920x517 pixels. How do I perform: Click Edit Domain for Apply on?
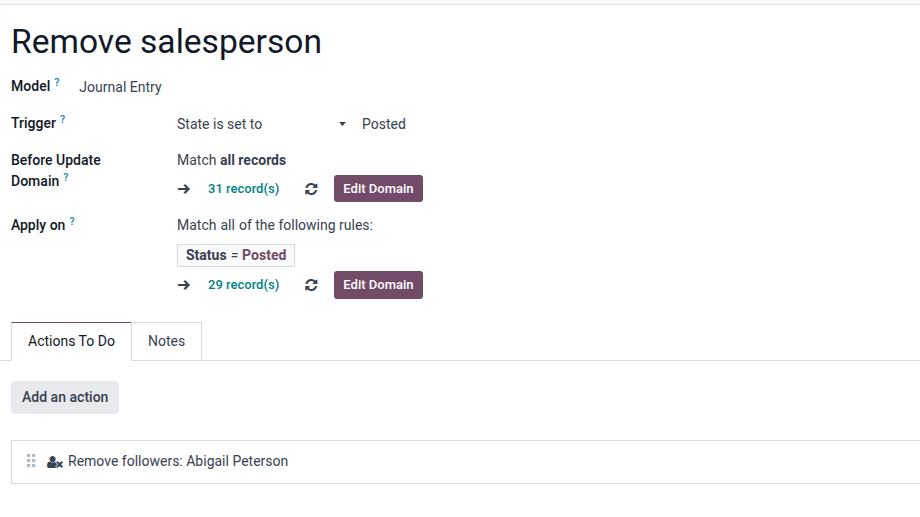(378, 285)
